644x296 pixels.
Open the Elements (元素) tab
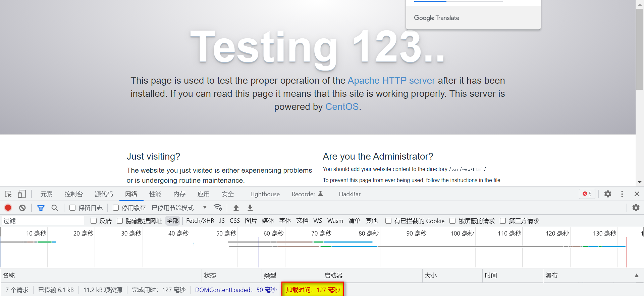pos(47,194)
